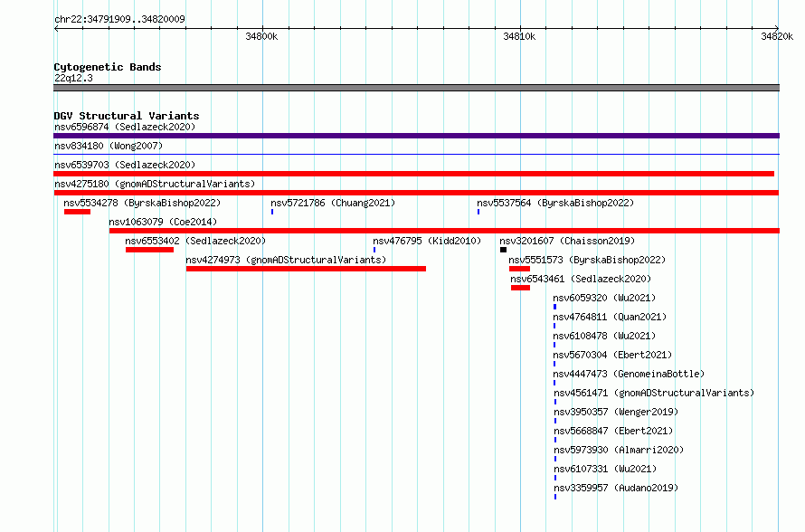Click the thin blue nsv834180 variant line

pyautogui.click(x=416, y=154)
